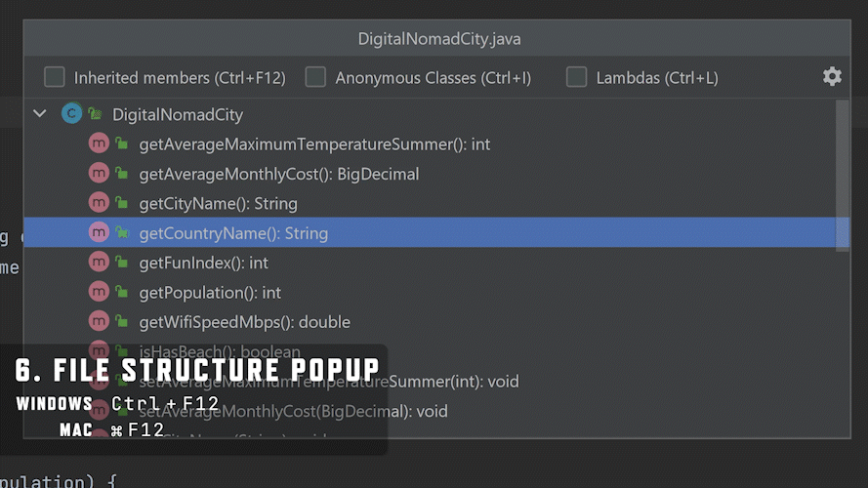Click method icon beside getPopulation
This screenshot has width=868, height=488.
point(99,292)
